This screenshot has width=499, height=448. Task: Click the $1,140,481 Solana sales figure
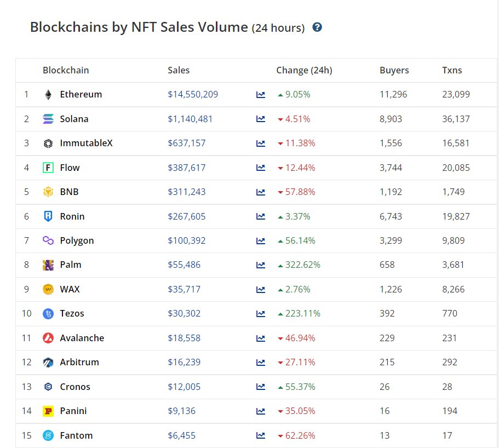point(190,119)
